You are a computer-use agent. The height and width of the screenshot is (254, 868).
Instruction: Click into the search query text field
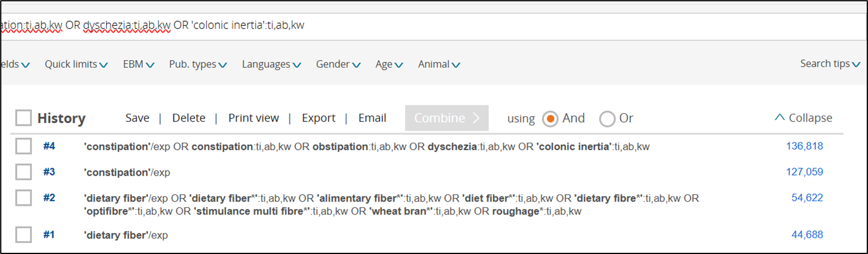point(472,25)
